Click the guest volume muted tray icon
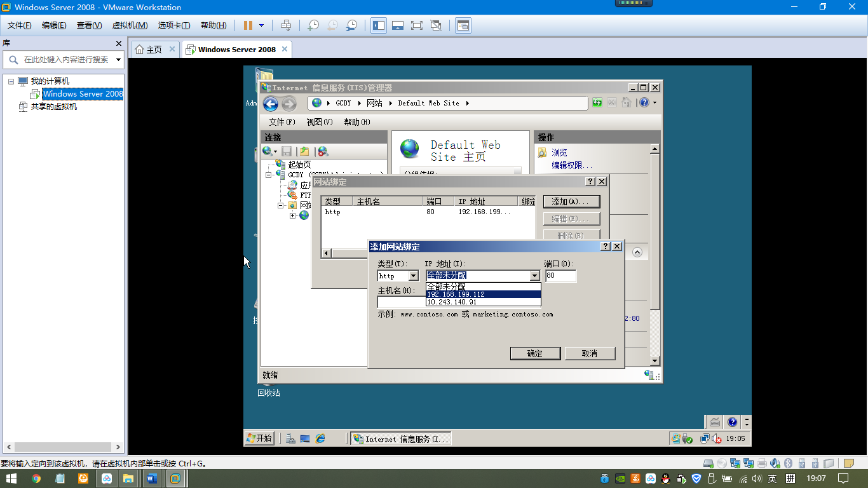This screenshot has width=868, height=488. click(x=716, y=438)
